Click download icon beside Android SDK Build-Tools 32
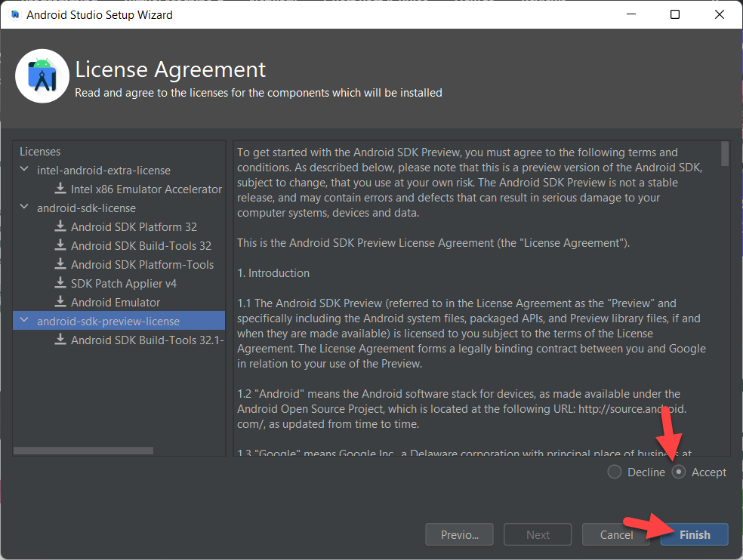Image resolution: width=743 pixels, height=560 pixels. (x=60, y=245)
